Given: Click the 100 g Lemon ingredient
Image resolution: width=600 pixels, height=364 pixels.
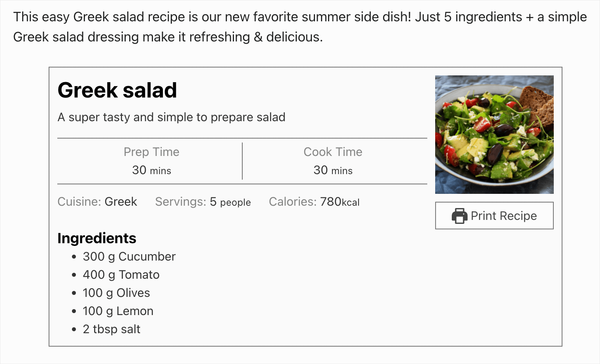Looking at the screenshot, I should (118, 311).
